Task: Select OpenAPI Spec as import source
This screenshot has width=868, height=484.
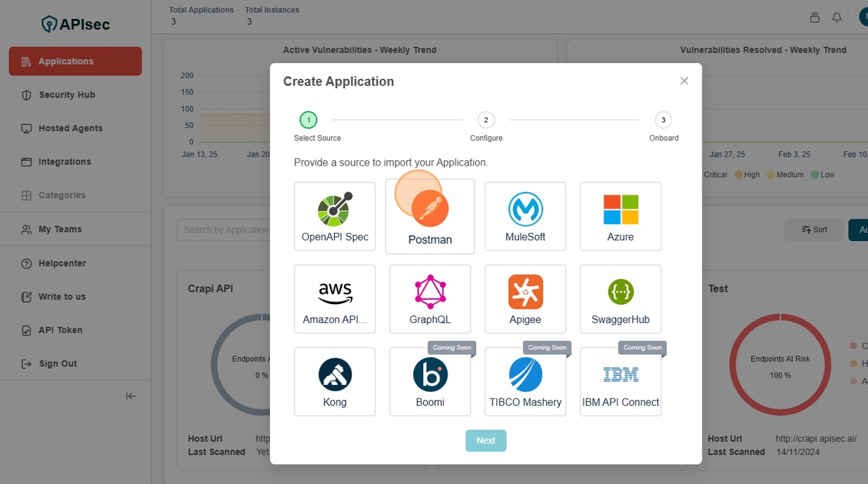Action: [x=334, y=216]
